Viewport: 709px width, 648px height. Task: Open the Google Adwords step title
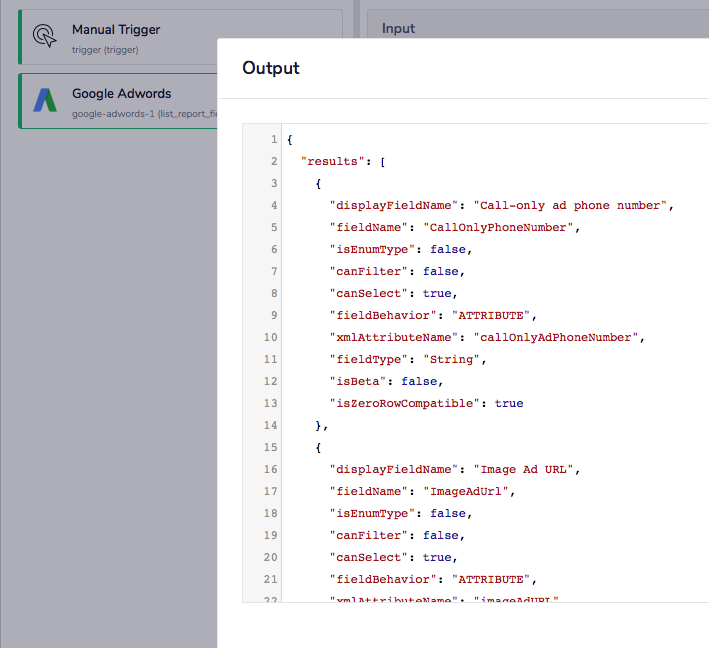click(121, 94)
